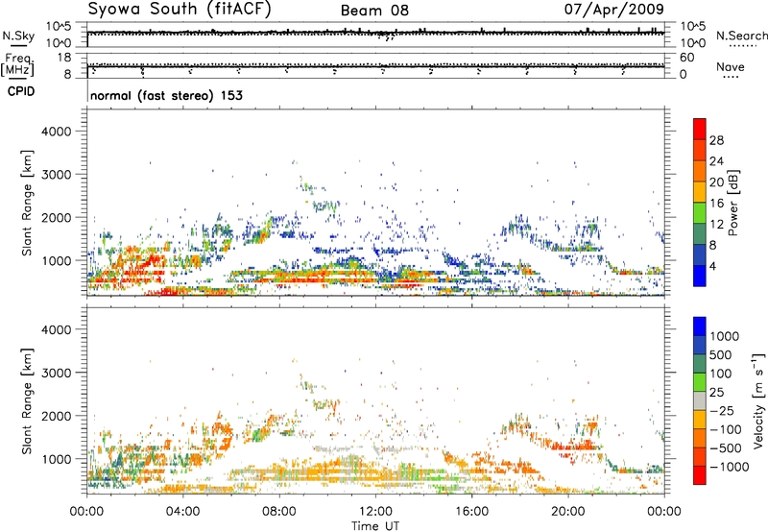Click the '1000' range tick on the power panel

[56, 260]
